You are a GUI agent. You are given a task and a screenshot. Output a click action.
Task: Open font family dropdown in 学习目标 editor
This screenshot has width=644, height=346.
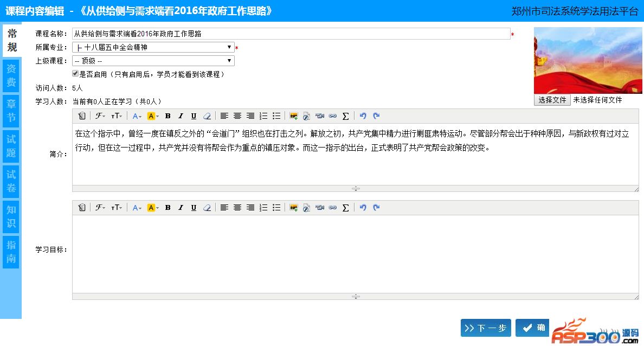click(100, 208)
